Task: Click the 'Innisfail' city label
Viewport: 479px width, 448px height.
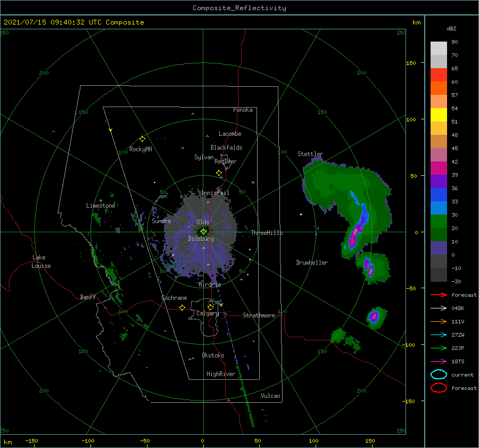Action: point(215,193)
